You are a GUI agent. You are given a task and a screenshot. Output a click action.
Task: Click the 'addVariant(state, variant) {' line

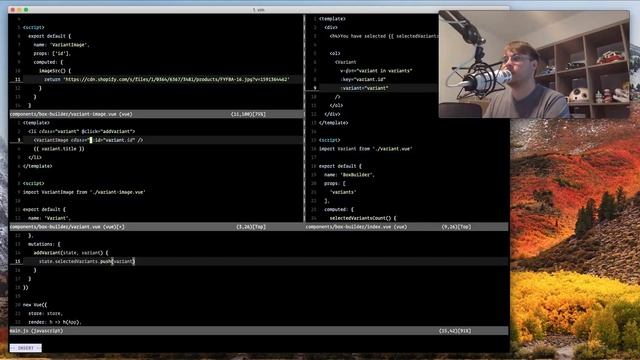[x=71, y=253]
